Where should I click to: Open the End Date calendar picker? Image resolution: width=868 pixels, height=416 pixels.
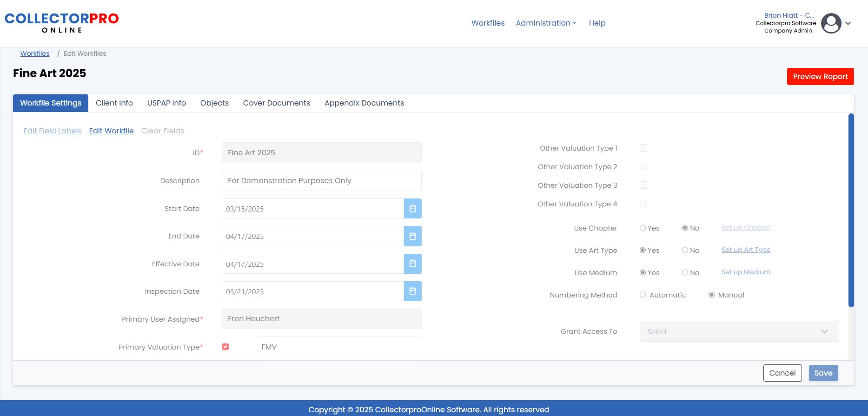[412, 236]
